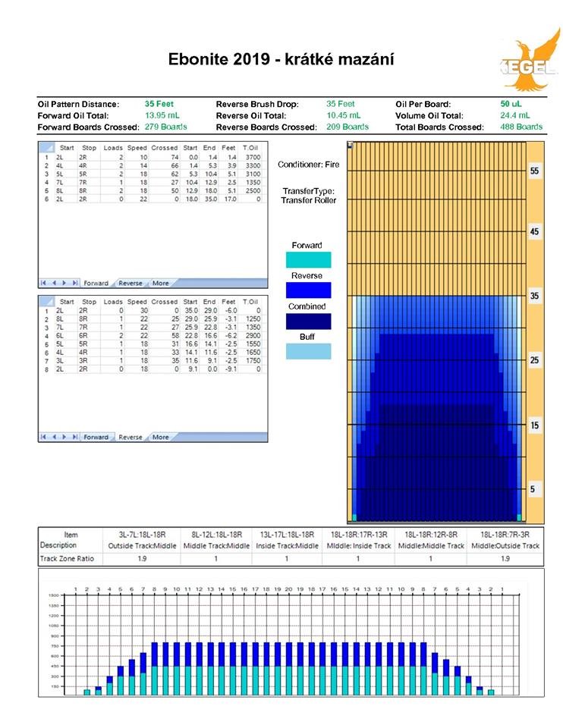The height and width of the screenshot is (728, 563).
Task: Click Oil Per Board value 50 uL
Action: click(511, 104)
